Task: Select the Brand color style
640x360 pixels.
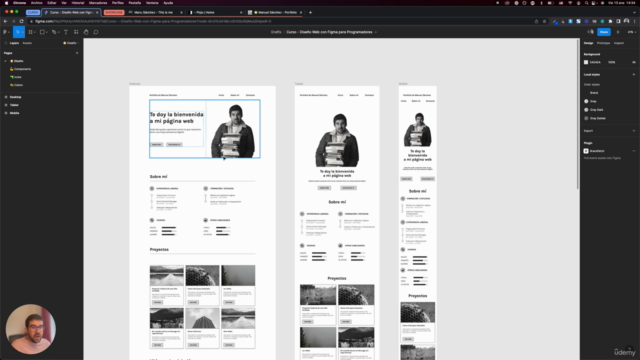Action: pyautogui.click(x=591, y=93)
